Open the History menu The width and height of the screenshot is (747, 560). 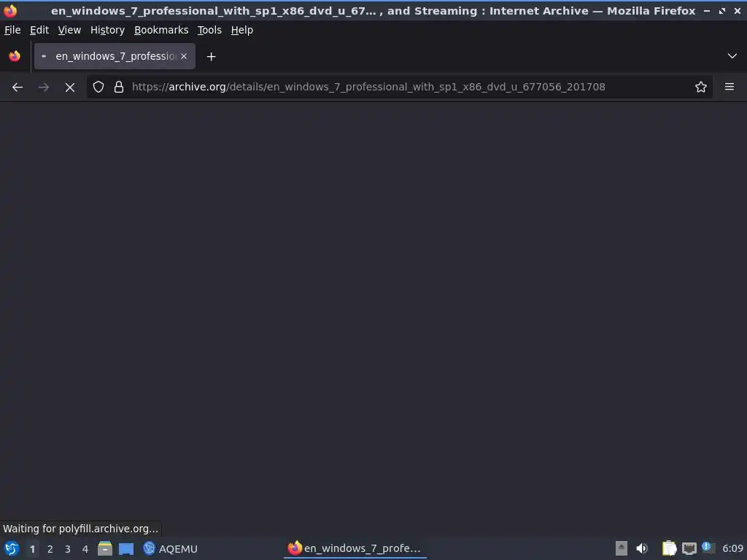(108, 30)
